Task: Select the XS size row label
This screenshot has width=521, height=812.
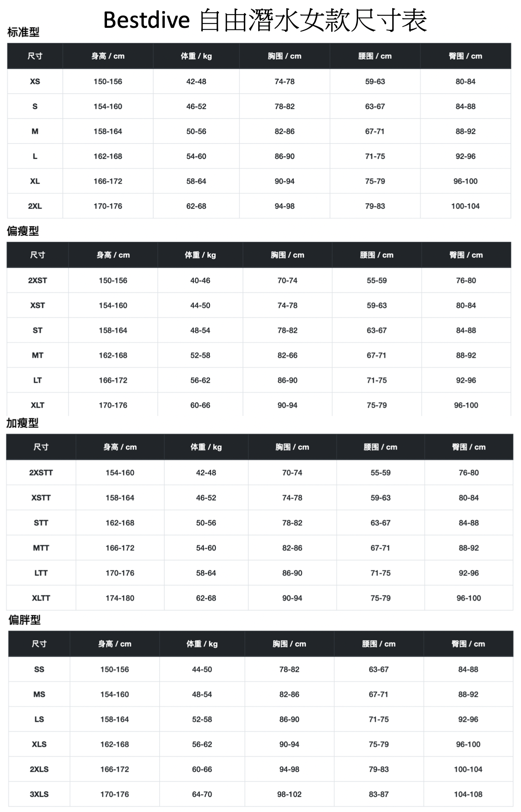Action: pyautogui.click(x=35, y=82)
